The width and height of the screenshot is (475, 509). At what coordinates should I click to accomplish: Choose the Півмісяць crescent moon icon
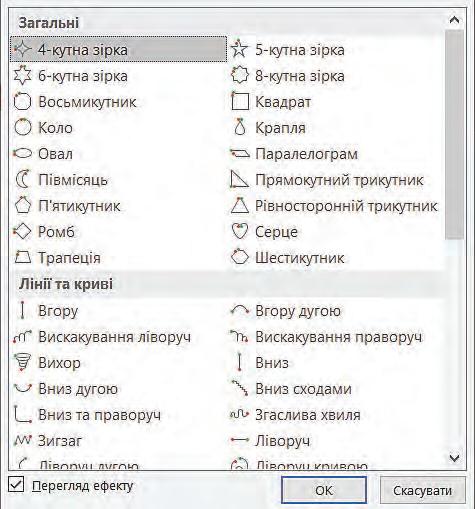tap(23, 179)
